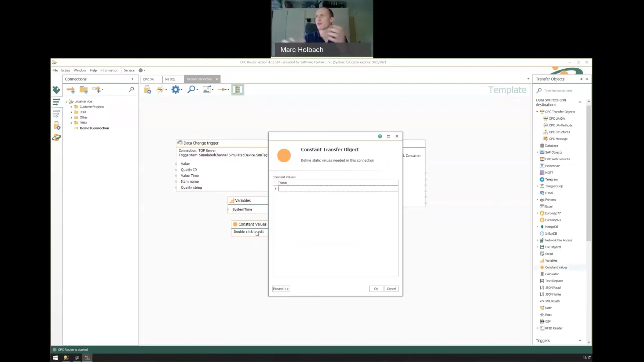Expand the SAP Objects node
The width and height of the screenshot is (644, 362).
pyautogui.click(x=537, y=152)
